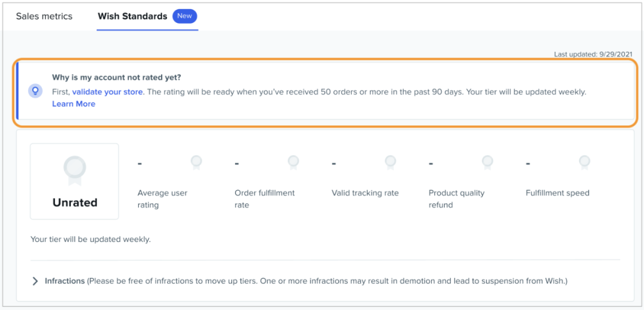Expand the Infractions section chevron
Viewport: 644px width, 310px height.
point(35,281)
